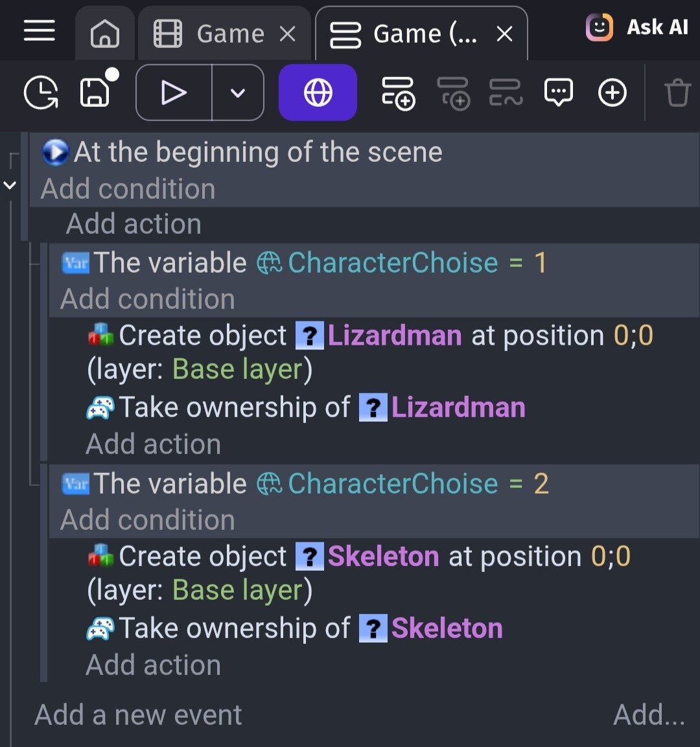This screenshot has width=700, height=747.
Task: Delete selected events with trash icon
Action: click(x=677, y=93)
